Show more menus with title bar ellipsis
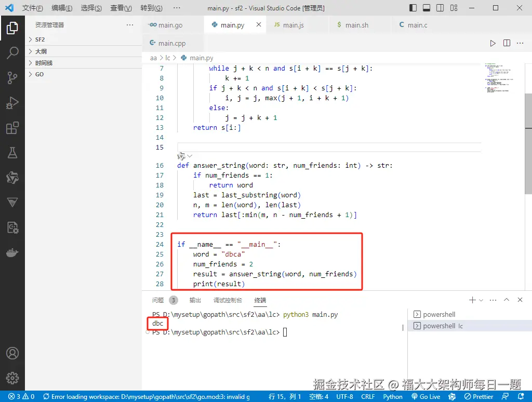This screenshot has width=532, height=402. pos(177,8)
